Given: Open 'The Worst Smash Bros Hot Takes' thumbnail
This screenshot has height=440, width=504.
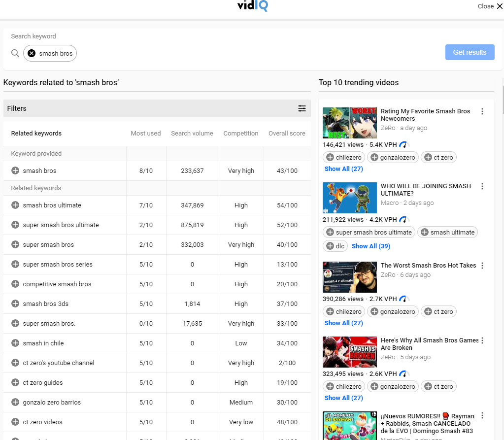Looking at the screenshot, I should click(x=350, y=277).
